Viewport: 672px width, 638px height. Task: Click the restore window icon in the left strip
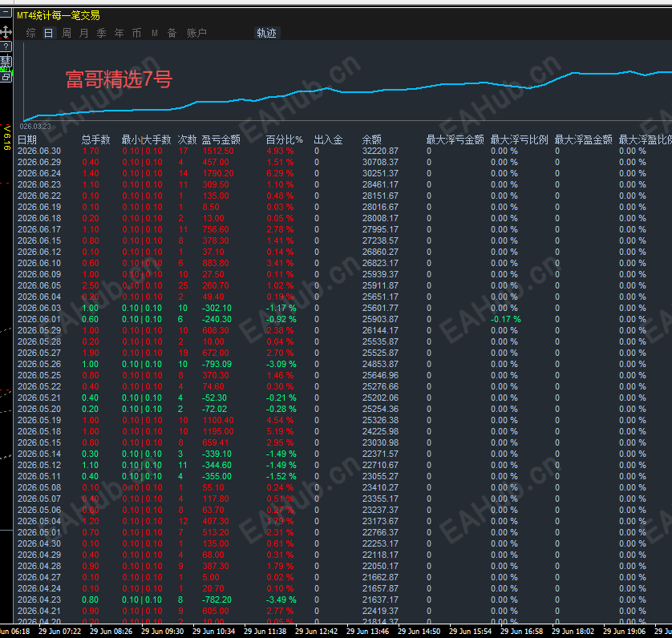[x=6, y=77]
